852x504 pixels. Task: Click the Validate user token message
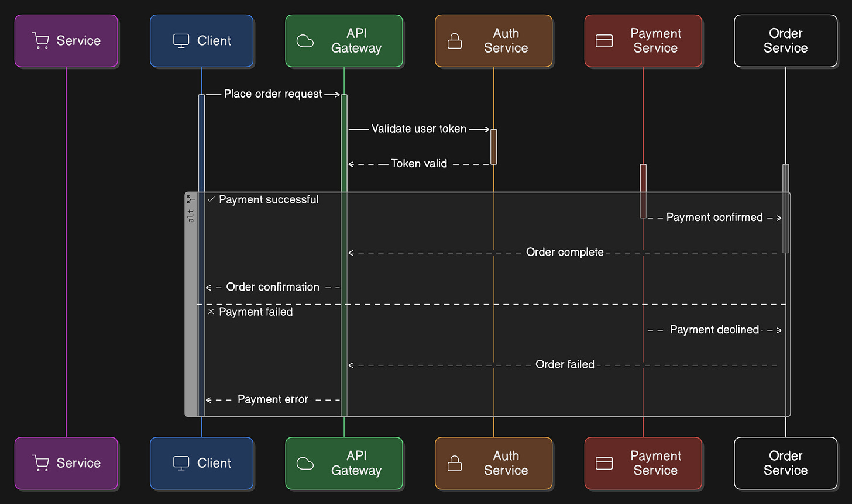(419, 129)
